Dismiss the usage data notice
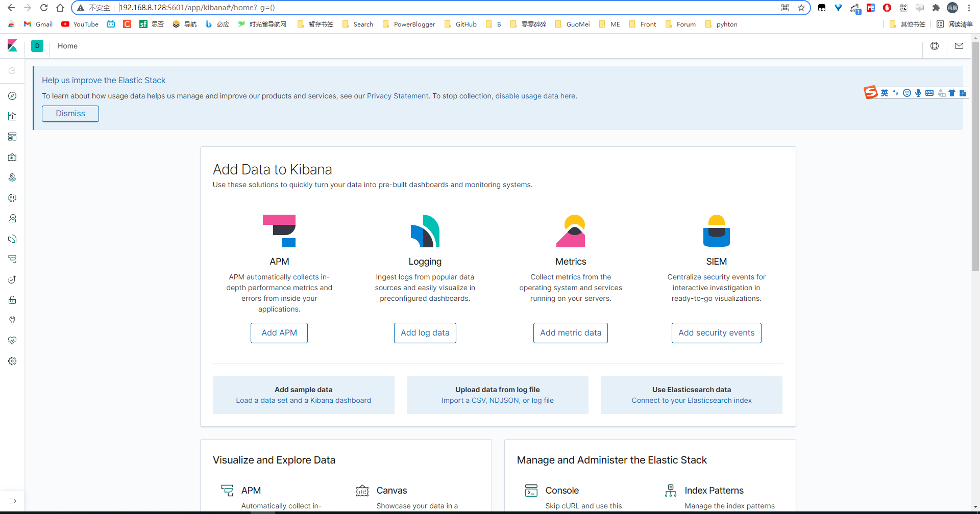980x514 pixels. coord(70,114)
